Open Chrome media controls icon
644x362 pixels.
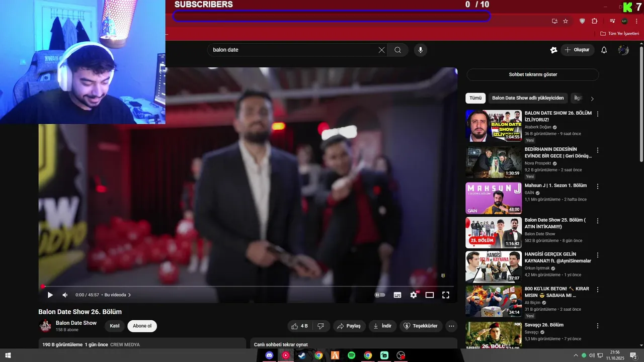[x=612, y=21]
